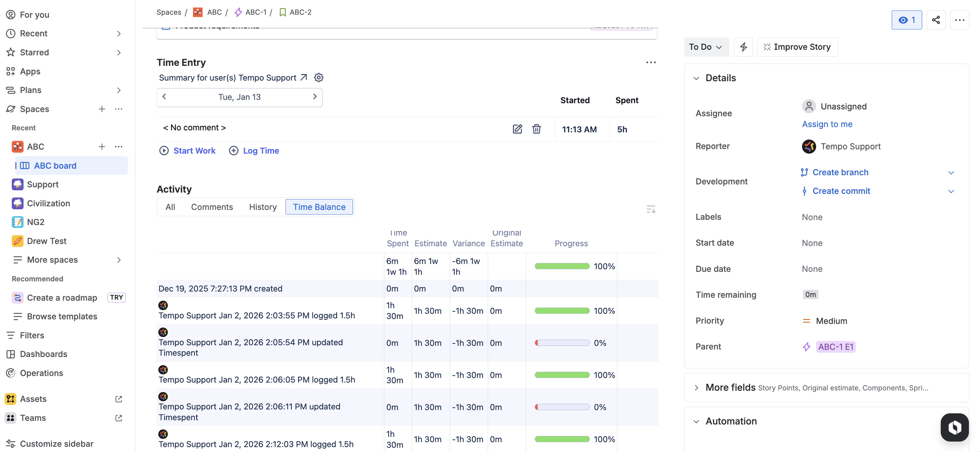Click the share icon button
This screenshot has height=452, width=980.
[x=936, y=20]
